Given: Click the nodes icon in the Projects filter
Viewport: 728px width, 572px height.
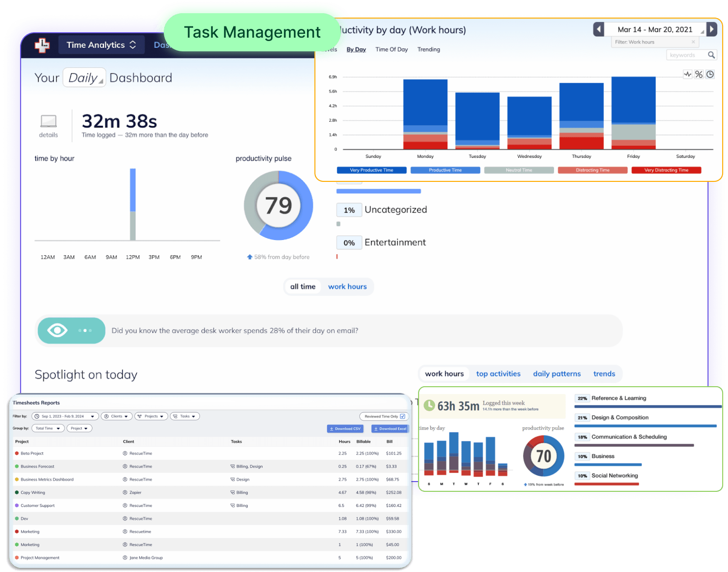Looking at the screenshot, I should click(140, 416).
